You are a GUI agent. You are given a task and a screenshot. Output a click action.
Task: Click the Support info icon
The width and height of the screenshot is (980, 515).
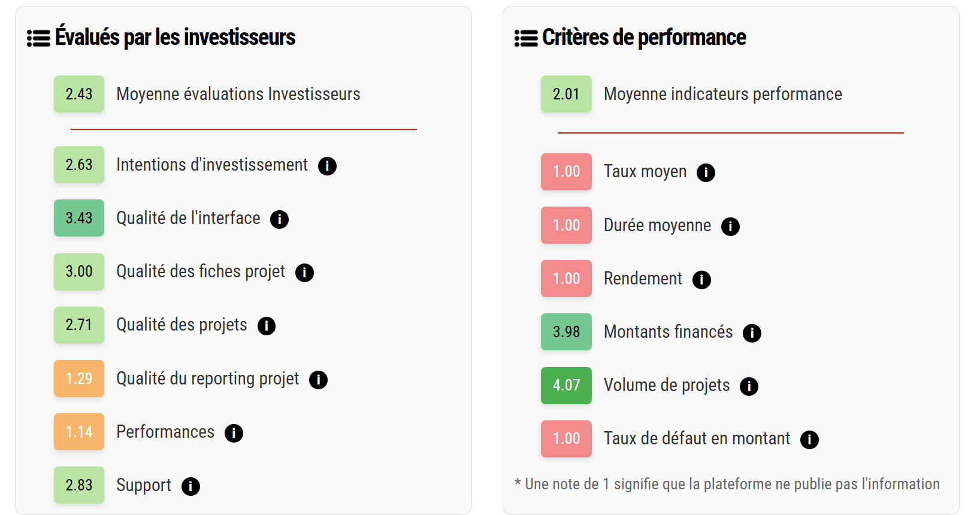[x=190, y=486]
